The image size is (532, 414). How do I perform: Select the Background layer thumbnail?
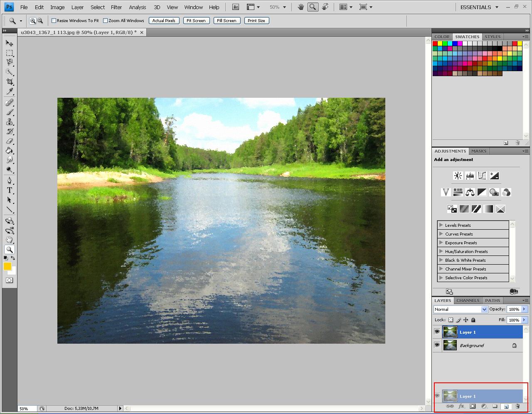point(450,345)
